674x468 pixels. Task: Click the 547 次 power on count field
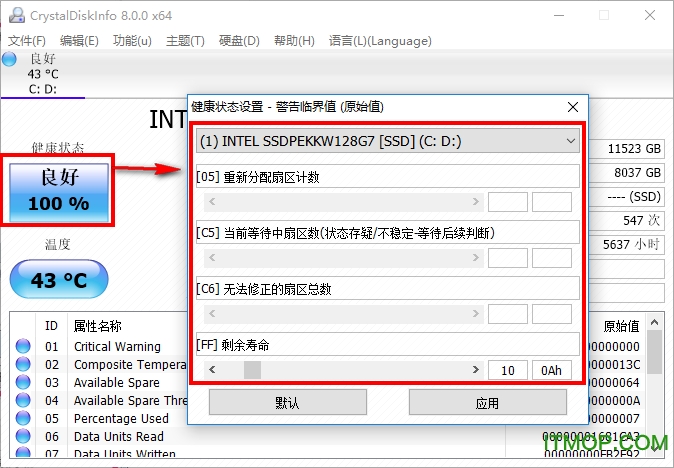(x=626, y=220)
